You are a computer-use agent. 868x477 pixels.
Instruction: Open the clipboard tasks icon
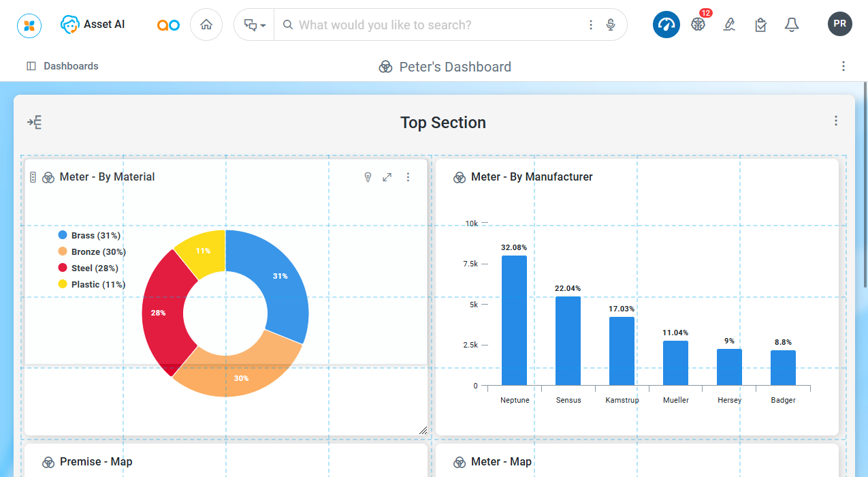click(x=760, y=25)
